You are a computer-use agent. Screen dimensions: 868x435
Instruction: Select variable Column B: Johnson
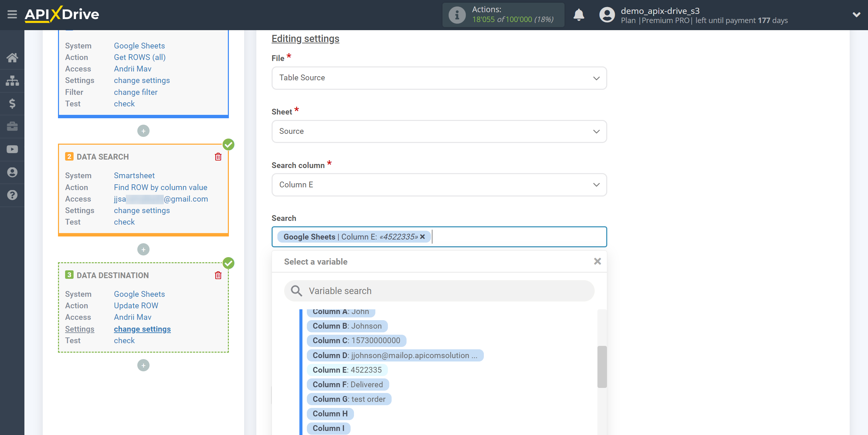[347, 326]
